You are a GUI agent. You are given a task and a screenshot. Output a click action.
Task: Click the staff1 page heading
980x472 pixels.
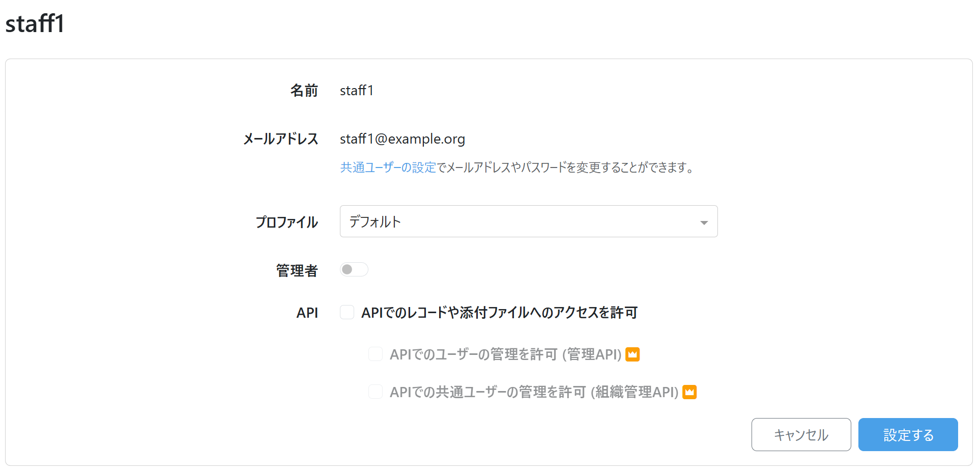click(35, 24)
